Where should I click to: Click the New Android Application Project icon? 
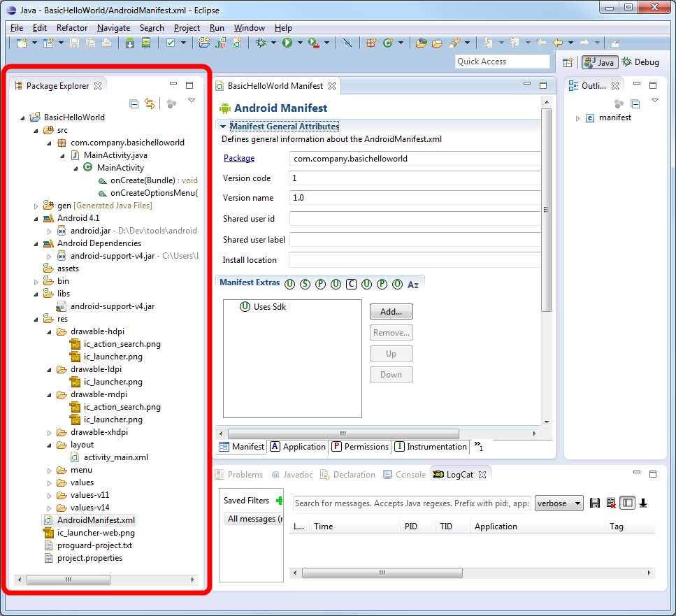coord(204,43)
